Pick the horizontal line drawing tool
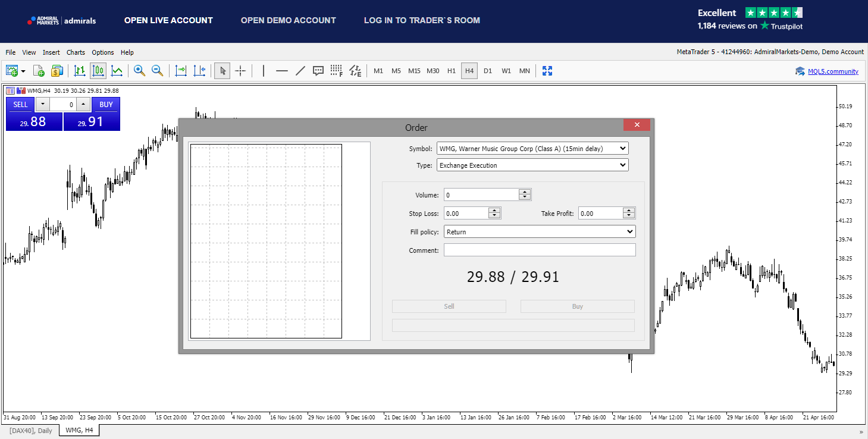Screen dimensions: 868x439 click(x=282, y=71)
